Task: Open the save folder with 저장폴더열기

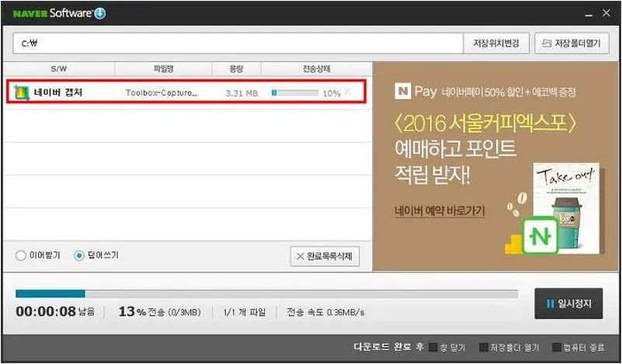Action: pyautogui.click(x=572, y=43)
